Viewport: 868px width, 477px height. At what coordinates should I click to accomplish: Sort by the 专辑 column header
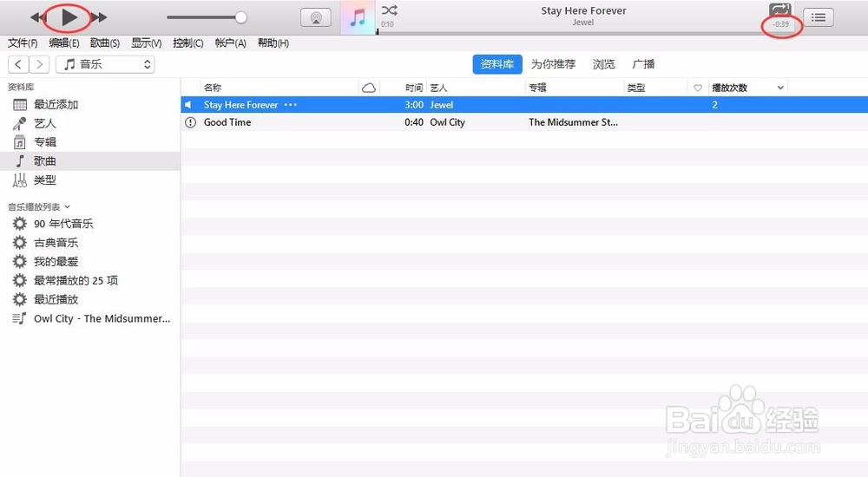tap(574, 88)
